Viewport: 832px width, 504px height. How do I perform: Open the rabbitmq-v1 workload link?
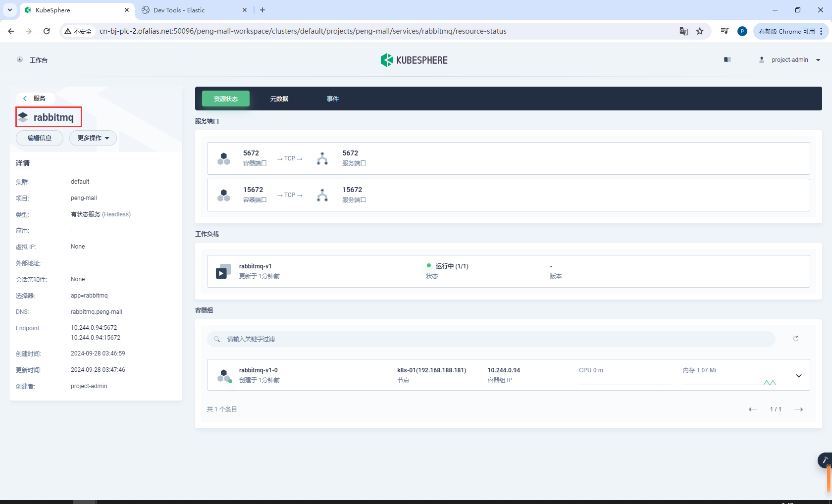[255, 266]
